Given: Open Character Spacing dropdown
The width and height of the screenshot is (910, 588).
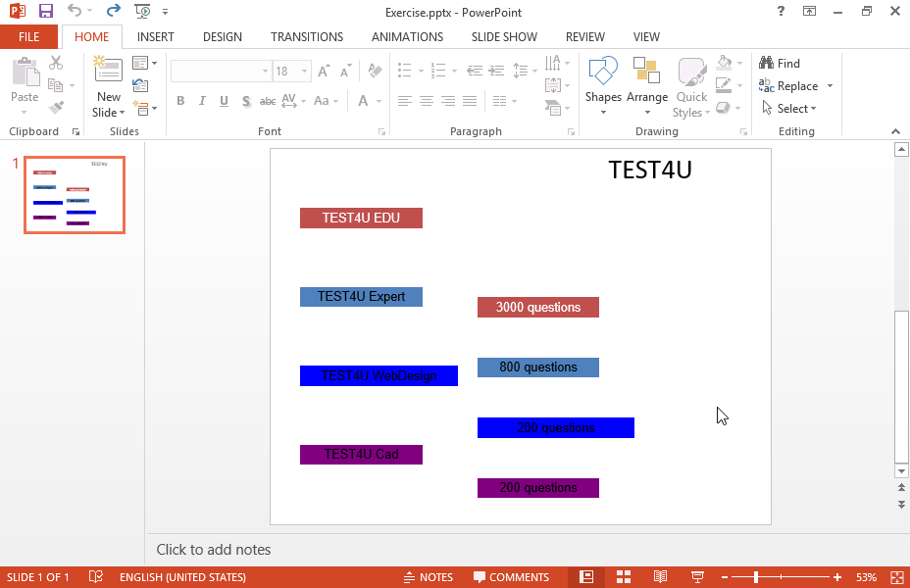Looking at the screenshot, I should pos(293,101).
